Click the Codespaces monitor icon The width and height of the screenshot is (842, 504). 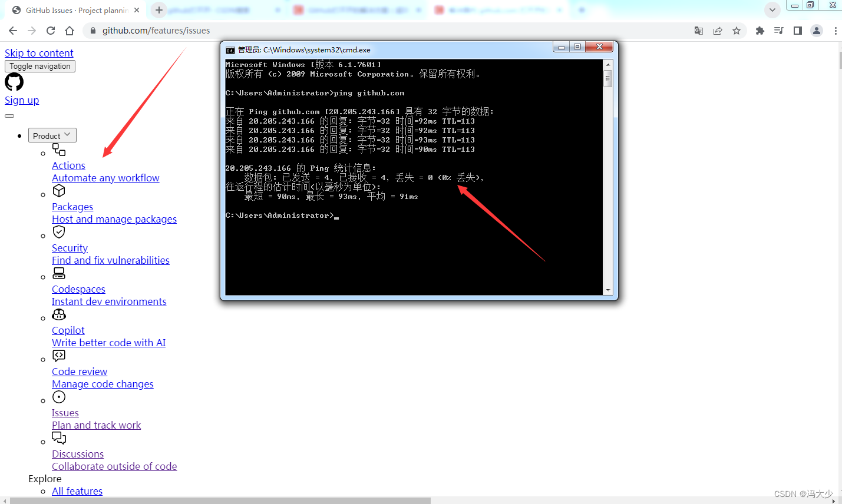click(x=59, y=273)
